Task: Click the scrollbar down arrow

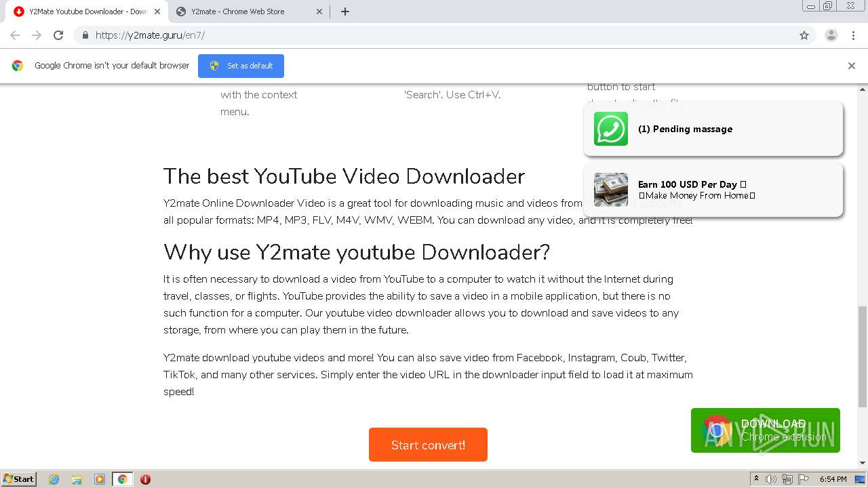Action: 863,463
